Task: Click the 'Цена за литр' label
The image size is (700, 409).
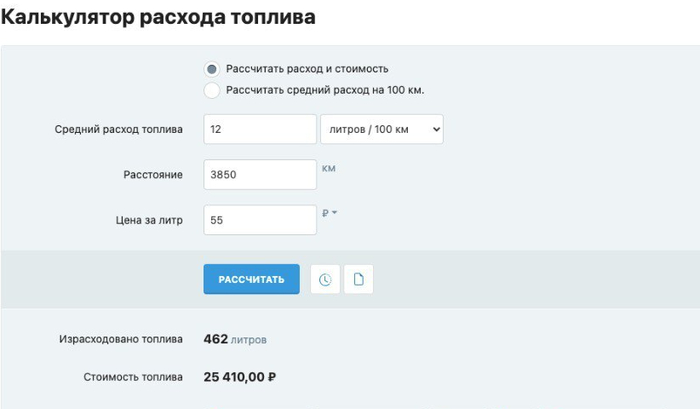Action: pos(149,220)
